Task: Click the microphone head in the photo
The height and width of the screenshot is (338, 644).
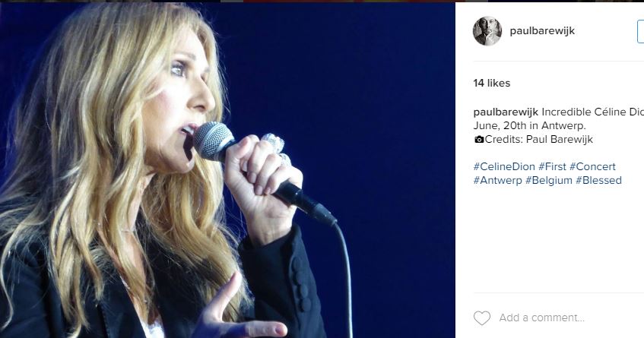Action: [212, 140]
